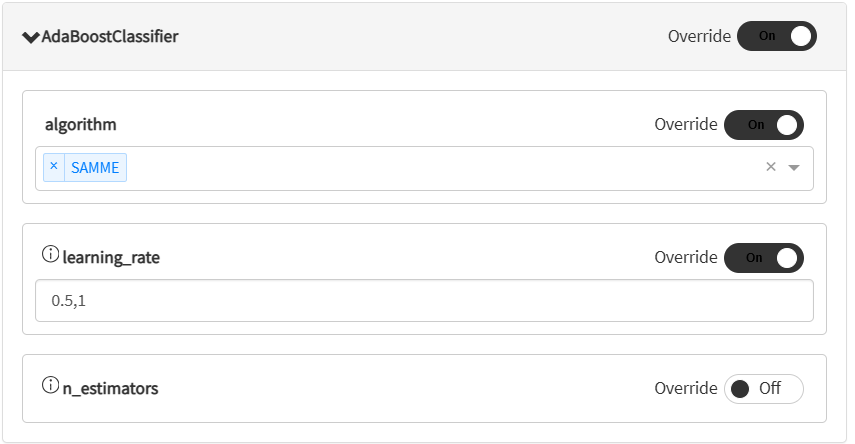Viewport: 855px width, 444px height.
Task: Collapse the AdaBoostClassifier section chevron
Action: (30, 37)
